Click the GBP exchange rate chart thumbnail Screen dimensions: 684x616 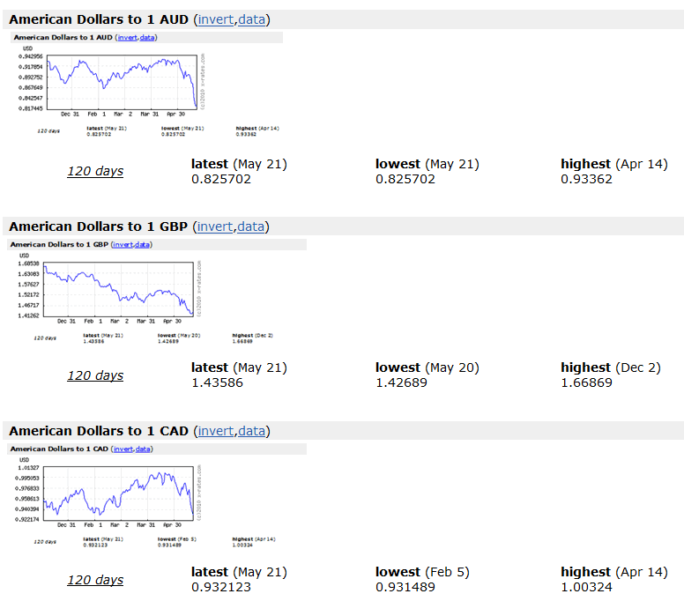click(119, 289)
